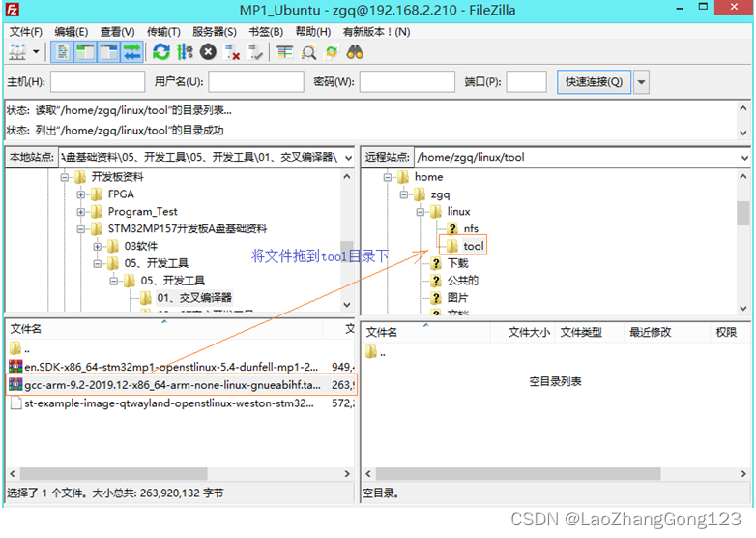
Task: Select the remote 图片 folder
Action: [x=457, y=298]
